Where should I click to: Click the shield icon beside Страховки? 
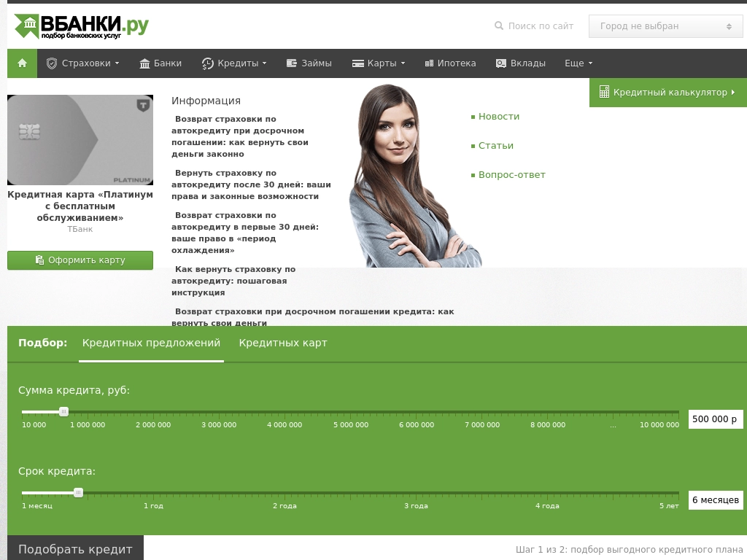point(52,63)
